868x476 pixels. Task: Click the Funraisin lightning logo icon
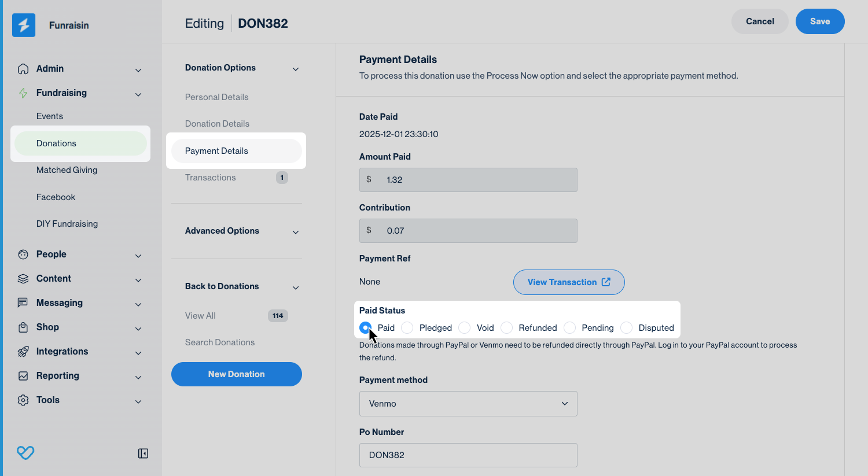24,25
